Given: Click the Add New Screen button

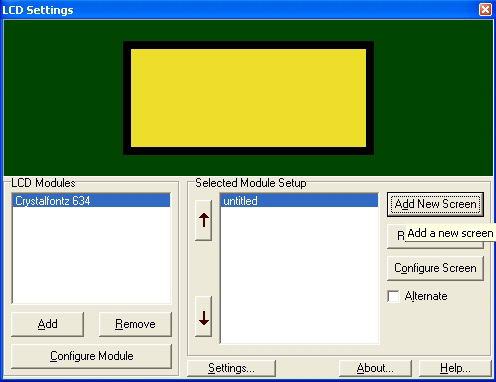Looking at the screenshot, I should [x=435, y=204].
